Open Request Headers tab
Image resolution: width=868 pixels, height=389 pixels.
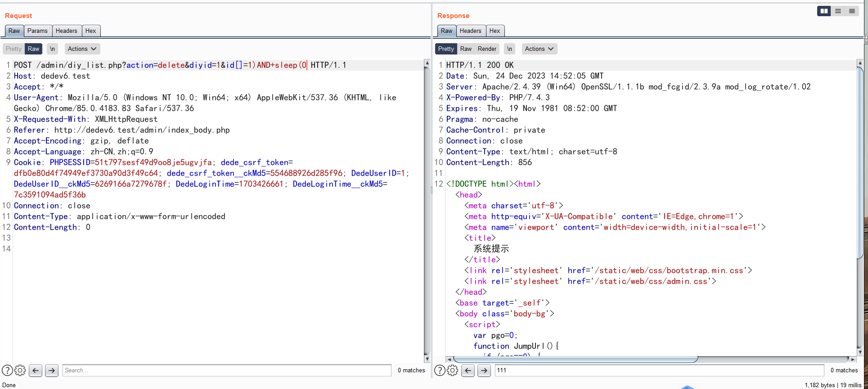click(67, 31)
